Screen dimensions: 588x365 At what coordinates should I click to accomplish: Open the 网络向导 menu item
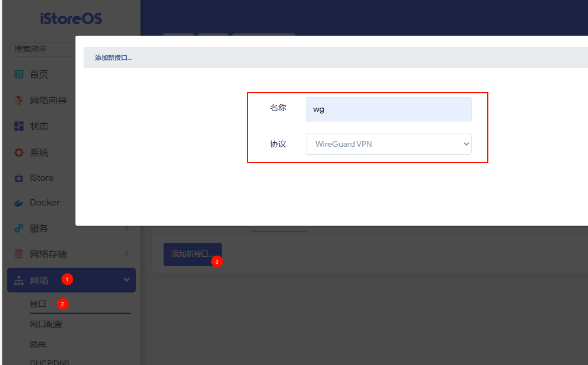(48, 100)
